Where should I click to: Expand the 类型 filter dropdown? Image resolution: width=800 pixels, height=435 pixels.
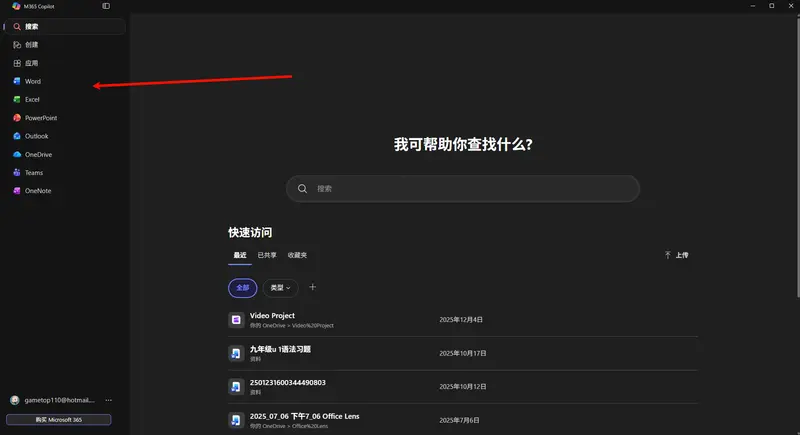280,288
